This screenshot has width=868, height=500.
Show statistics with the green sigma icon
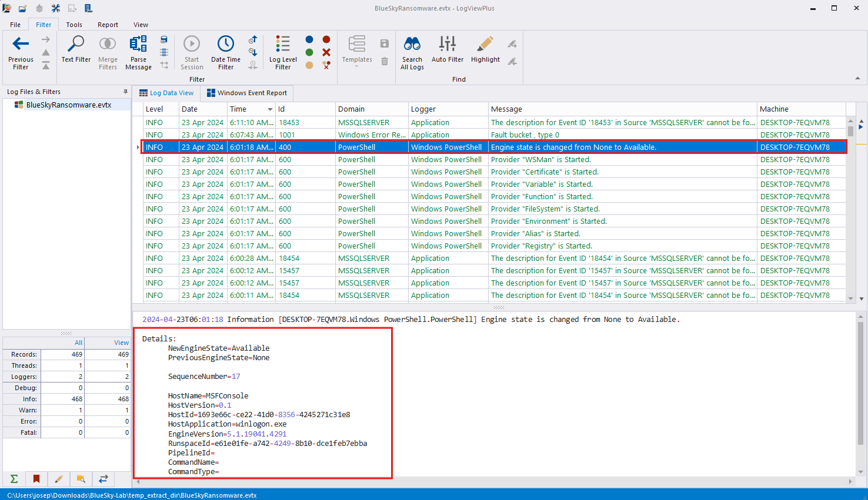click(14, 479)
